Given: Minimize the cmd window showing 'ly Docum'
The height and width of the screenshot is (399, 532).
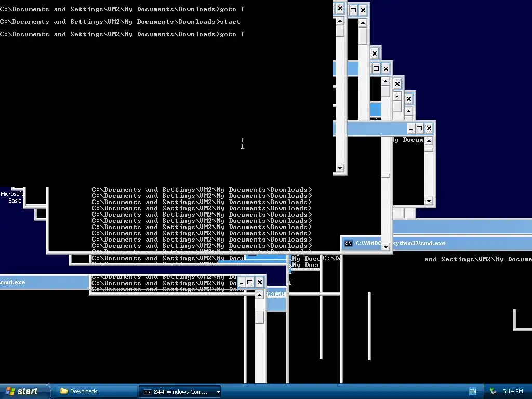Looking at the screenshot, I should tap(411, 129).
